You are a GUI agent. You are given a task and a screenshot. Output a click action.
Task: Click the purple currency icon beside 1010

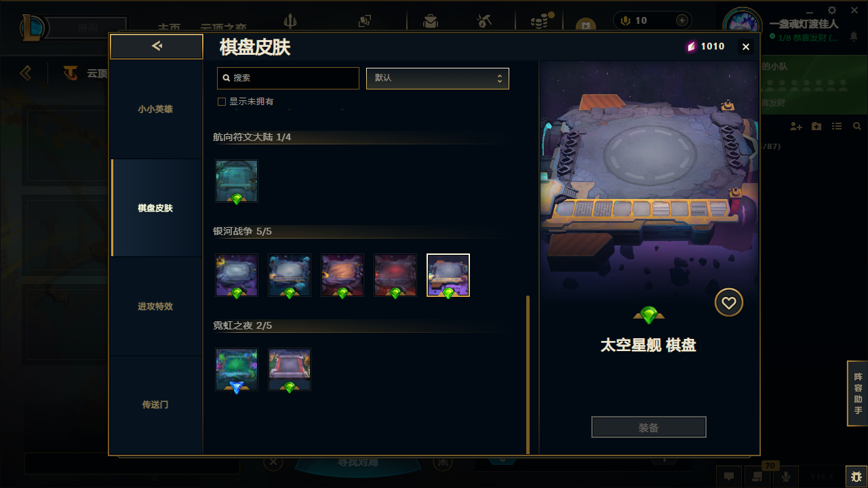click(691, 47)
